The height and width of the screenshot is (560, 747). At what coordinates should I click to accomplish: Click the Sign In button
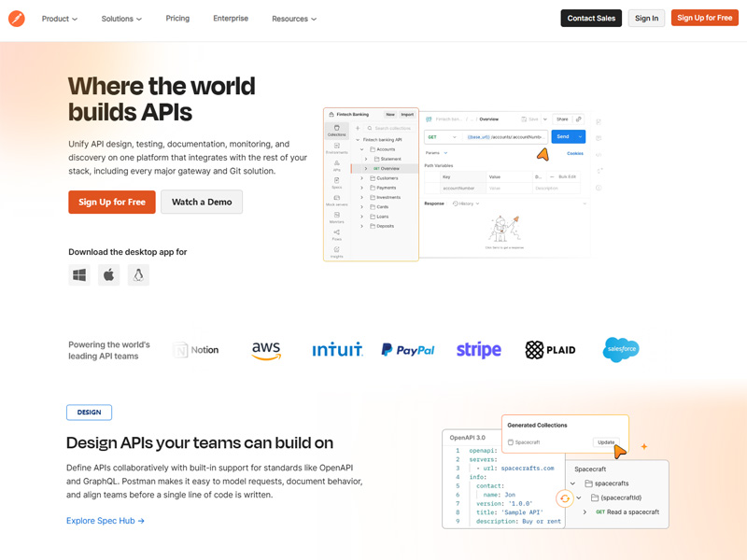point(646,18)
